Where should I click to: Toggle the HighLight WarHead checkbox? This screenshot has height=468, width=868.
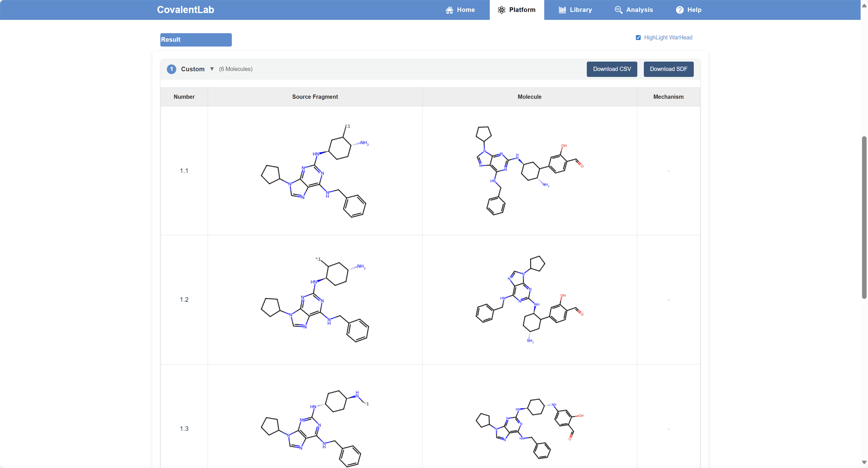(638, 38)
